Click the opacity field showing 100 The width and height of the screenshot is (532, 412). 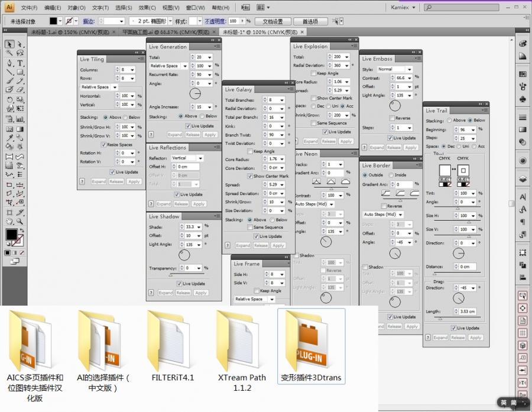[x=235, y=21]
